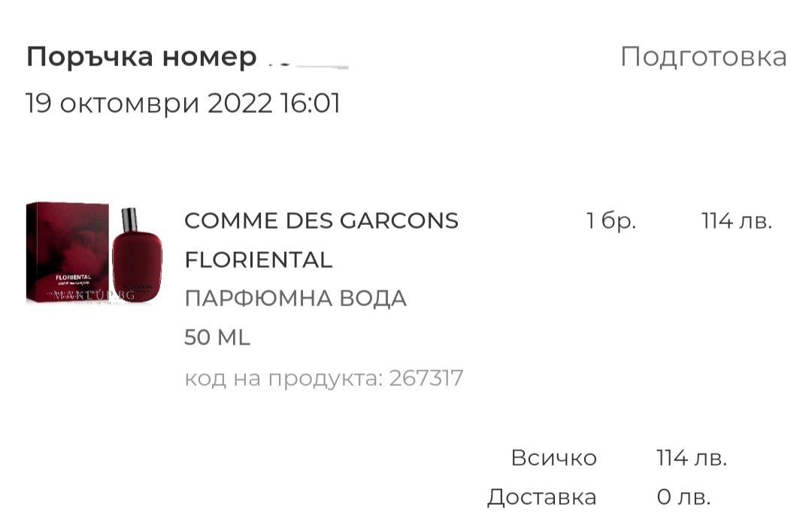Click the item price 114 лв. beside quantity
812x531 pixels.
(736, 221)
